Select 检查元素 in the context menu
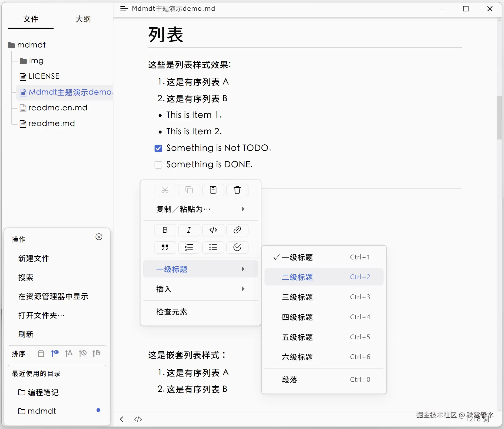 200,312
